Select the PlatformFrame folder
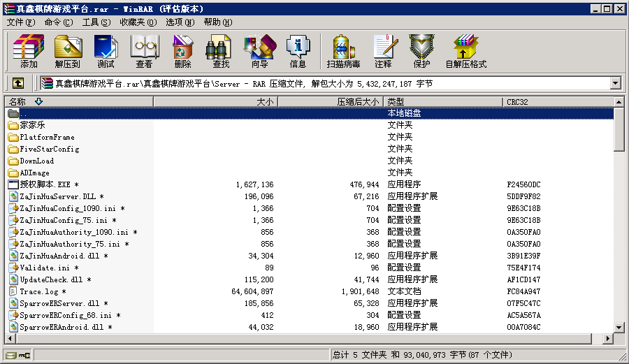Image resolution: width=629 pixels, height=364 pixels. coord(47,137)
